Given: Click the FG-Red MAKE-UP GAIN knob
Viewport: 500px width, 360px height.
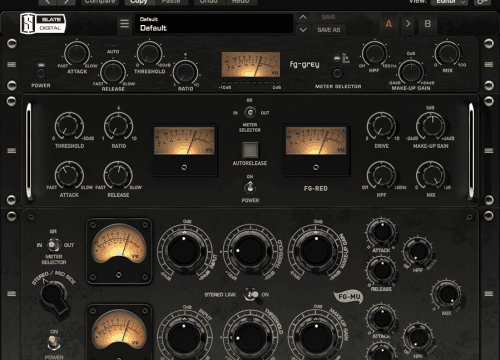Looking at the screenshot, I should click(x=431, y=127).
